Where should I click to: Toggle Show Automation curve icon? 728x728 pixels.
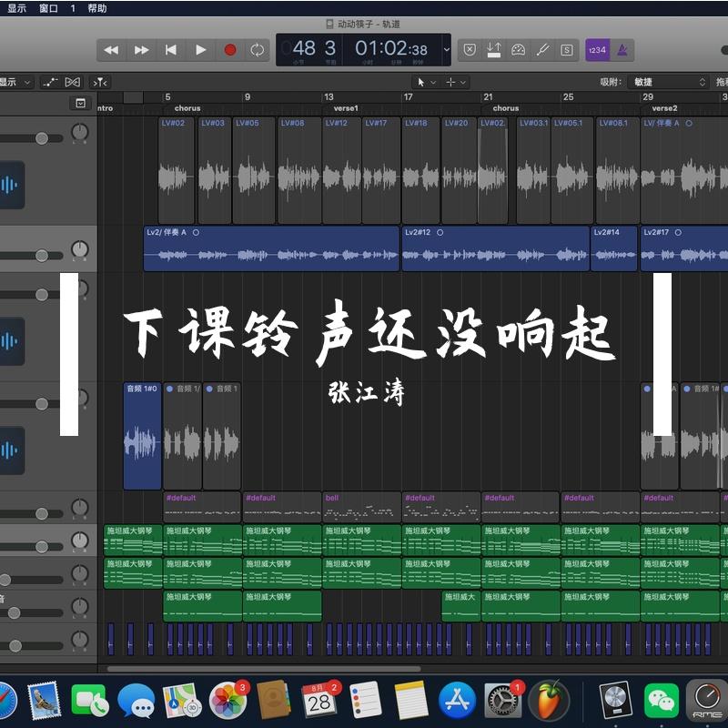(x=50, y=82)
